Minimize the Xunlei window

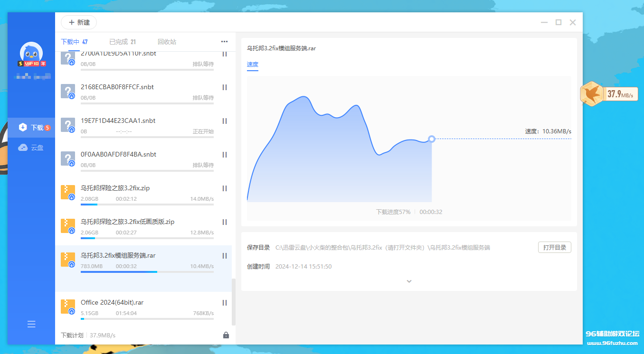[544, 22]
